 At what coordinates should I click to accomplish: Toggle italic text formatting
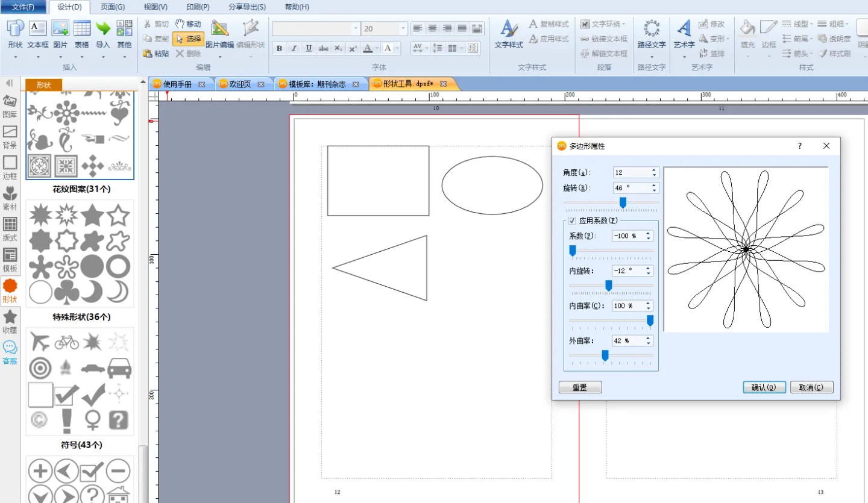point(294,48)
